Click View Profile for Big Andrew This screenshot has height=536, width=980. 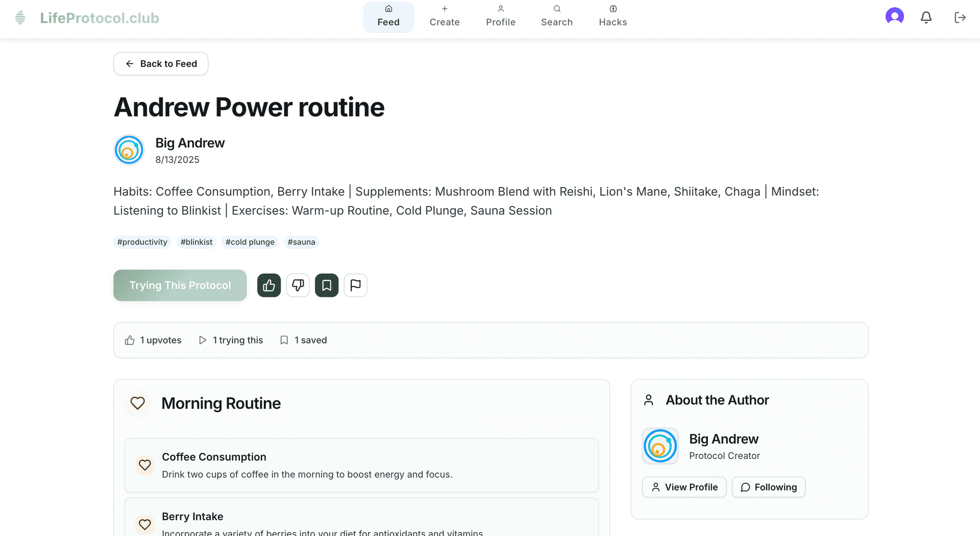[x=684, y=487]
